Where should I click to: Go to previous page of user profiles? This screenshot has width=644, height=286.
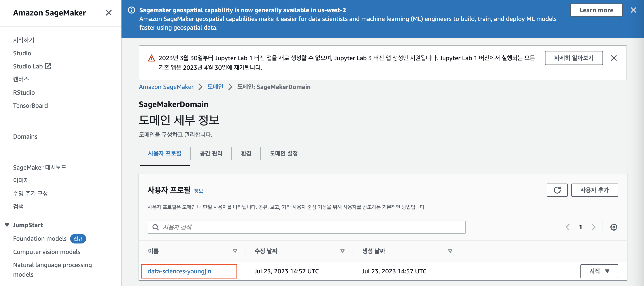coord(568,227)
